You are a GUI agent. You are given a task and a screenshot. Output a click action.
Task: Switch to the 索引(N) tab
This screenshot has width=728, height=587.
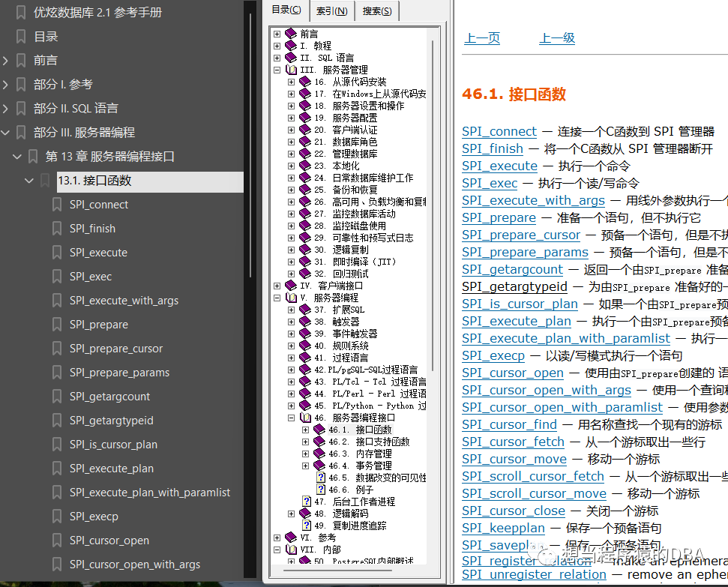(332, 10)
